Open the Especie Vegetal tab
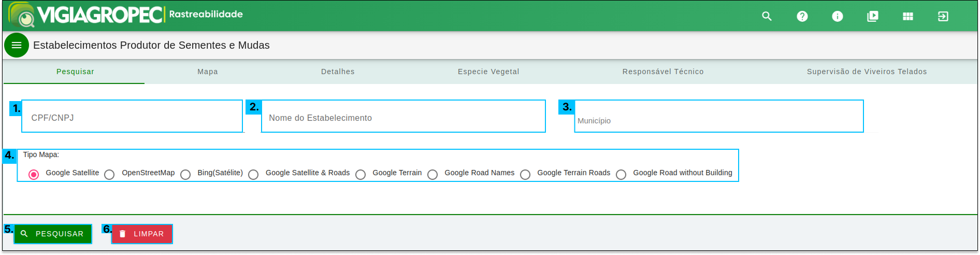 click(x=488, y=72)
